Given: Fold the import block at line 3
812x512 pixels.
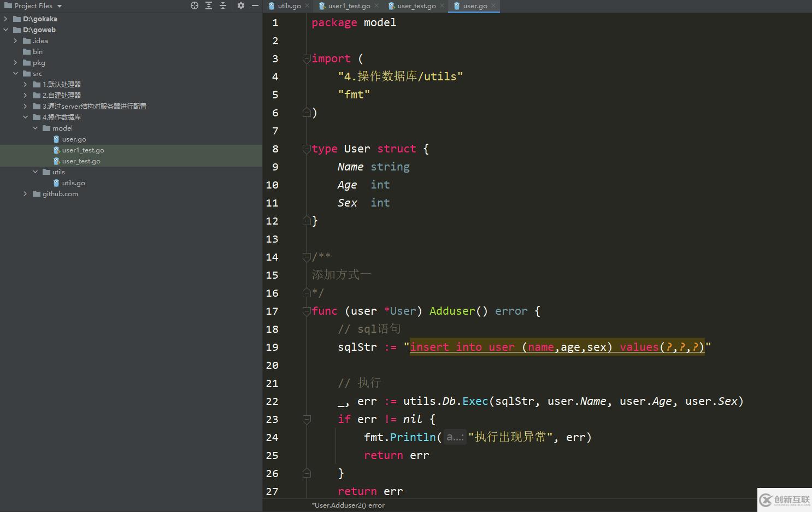Looking at the screenshot, I should click(x=307, y=58).
